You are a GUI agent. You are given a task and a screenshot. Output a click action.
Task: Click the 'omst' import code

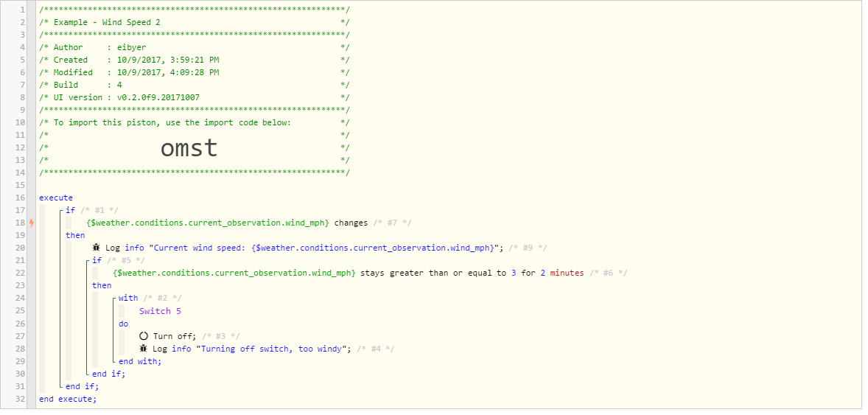(189, 148)
